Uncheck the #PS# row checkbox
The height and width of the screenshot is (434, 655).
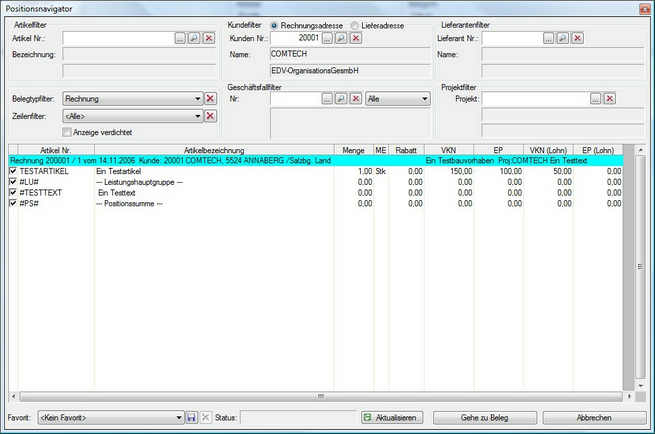(x=13, y=203)
